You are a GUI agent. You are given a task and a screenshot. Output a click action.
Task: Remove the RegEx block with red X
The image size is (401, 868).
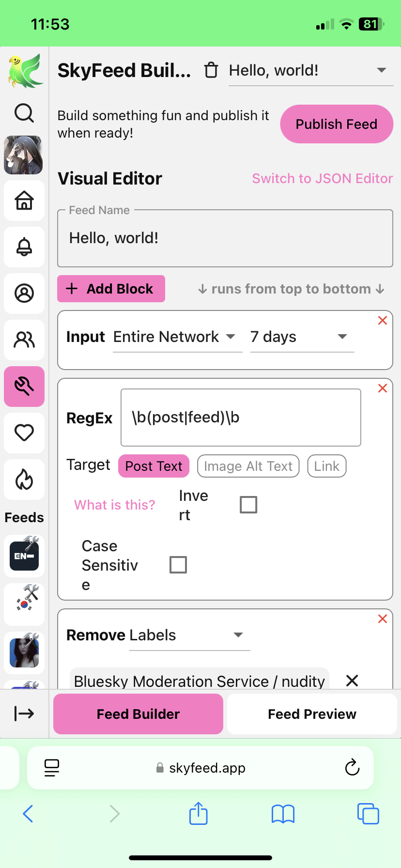[x=383, y=388]
